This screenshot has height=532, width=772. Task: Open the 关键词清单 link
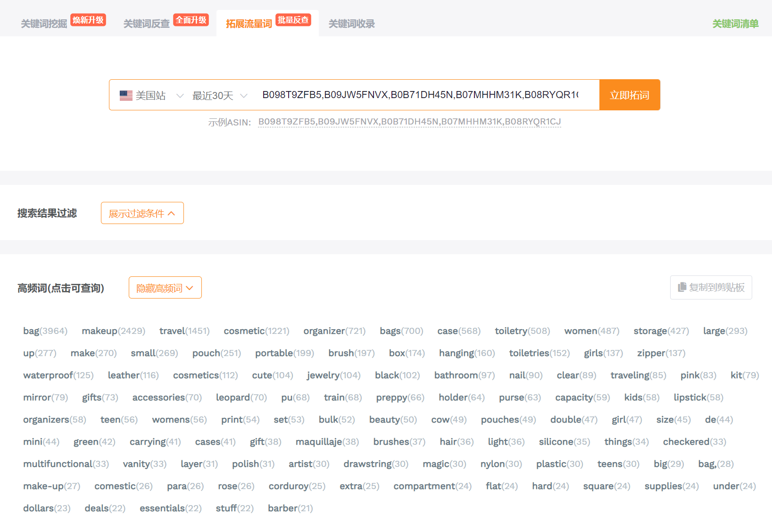pos(735,24)
